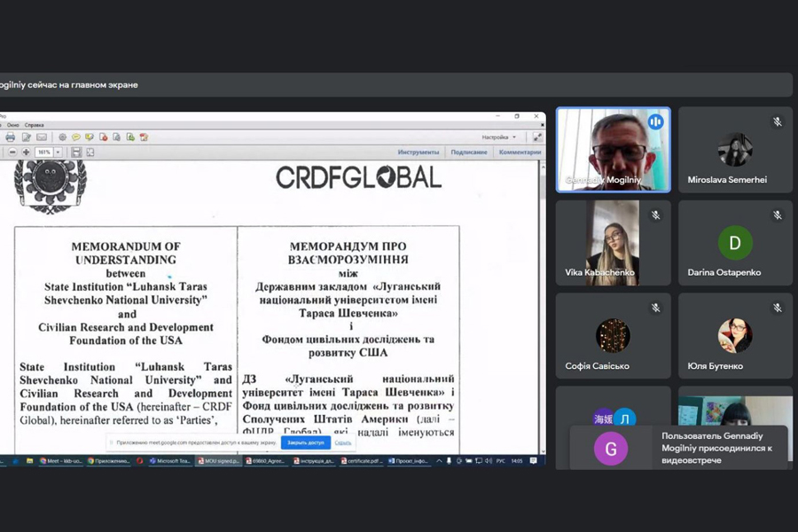Click muted mic icon on Darina Ostapenko tile
Image resolution: width=798 pixels, height=532 pixels.
(x=777, y=215)
